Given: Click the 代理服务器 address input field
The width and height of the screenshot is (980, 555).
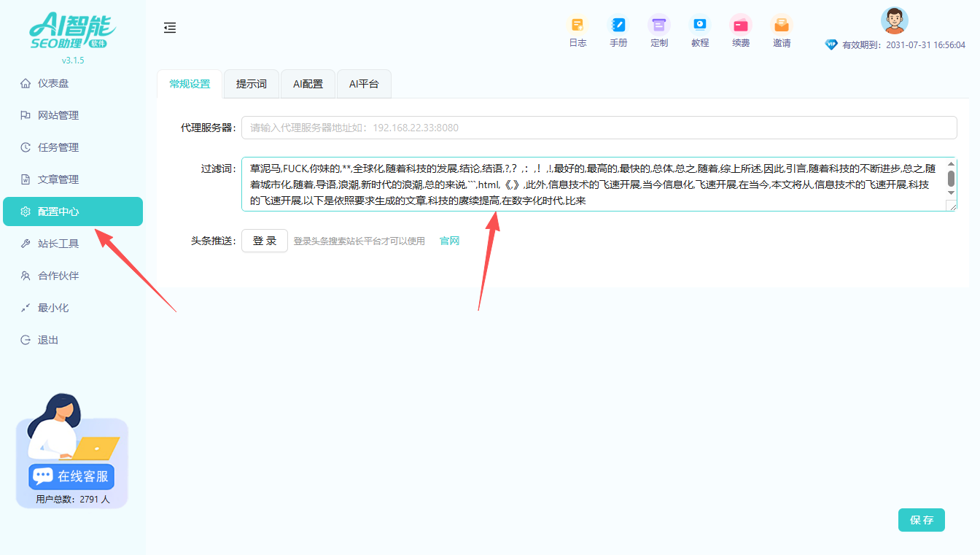Looking at the screenshot, I should pos(598,128).
